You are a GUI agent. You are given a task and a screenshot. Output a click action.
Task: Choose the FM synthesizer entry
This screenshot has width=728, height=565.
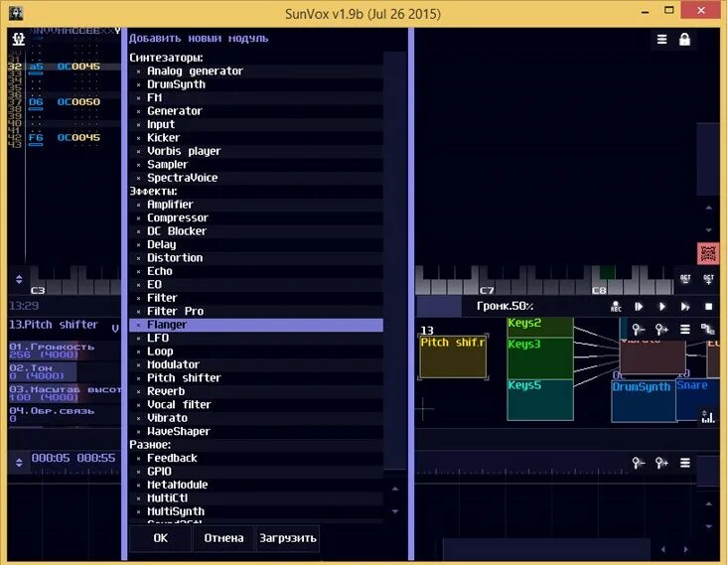click(256, 98)
